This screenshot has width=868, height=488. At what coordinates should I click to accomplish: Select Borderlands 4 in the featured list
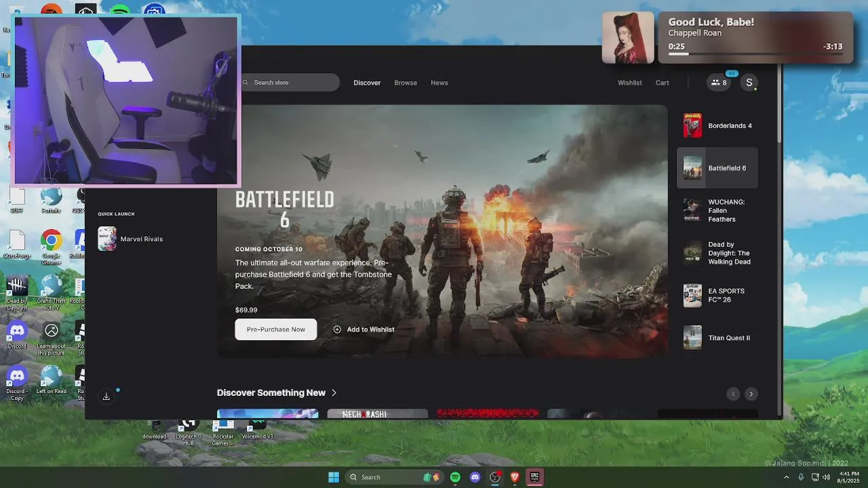[x=717, y=125]
